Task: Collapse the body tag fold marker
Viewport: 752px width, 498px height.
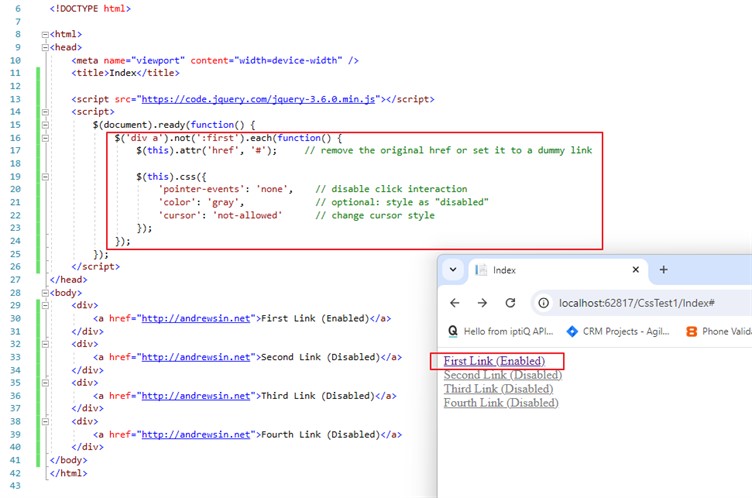Action: tap(45, 293)
